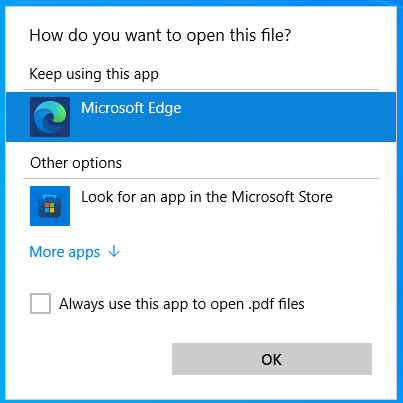Click the down arrow beside More apps
The width and height of the screenshot is (403, 403).
point(114,252)
